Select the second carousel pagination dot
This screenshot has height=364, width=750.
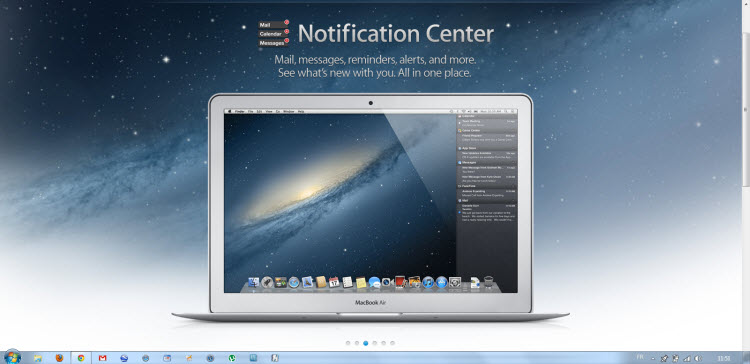click(357, 343)
